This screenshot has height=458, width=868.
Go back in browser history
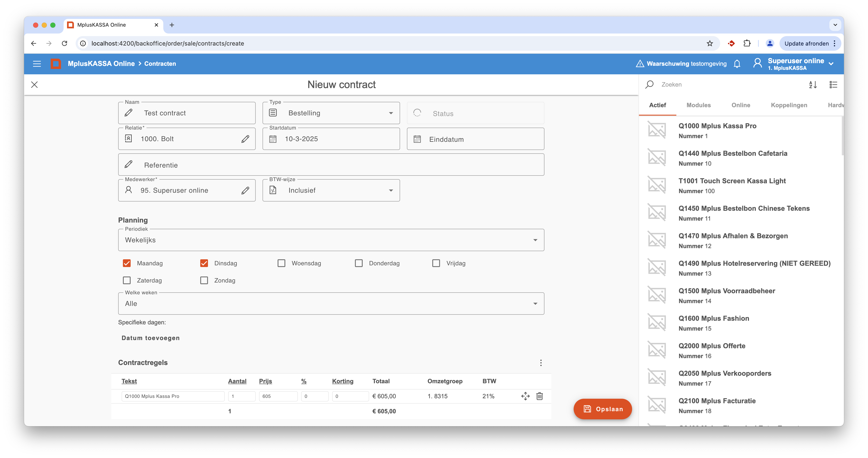[33, 43]
